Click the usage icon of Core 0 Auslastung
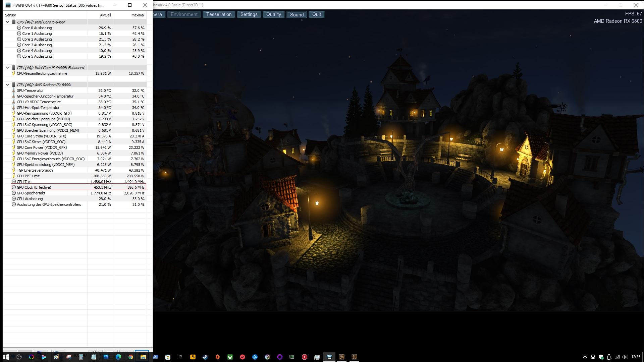This screenshot has height=362, width=644. coord(19,28)
